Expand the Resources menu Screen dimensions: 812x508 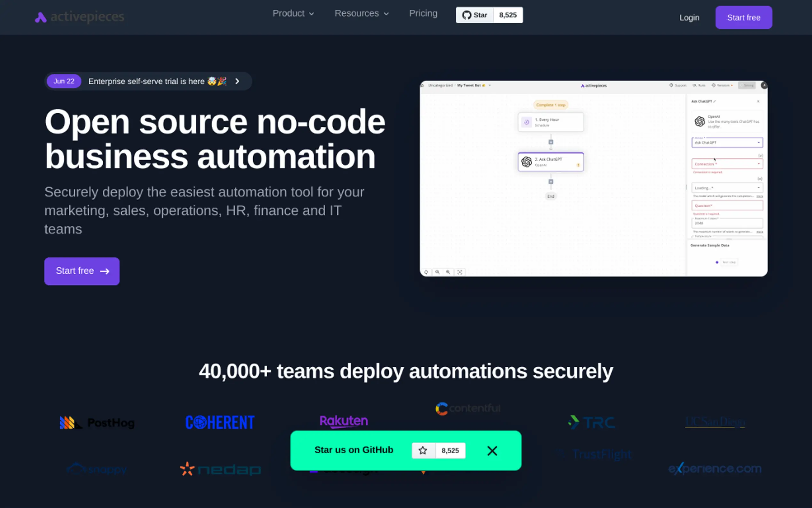point(362,13)
